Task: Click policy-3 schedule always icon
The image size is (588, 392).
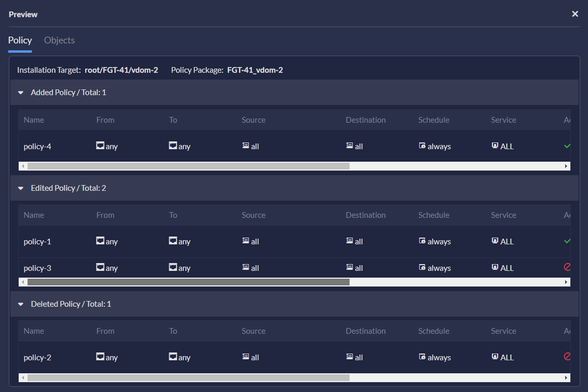Action: [422, 267]
